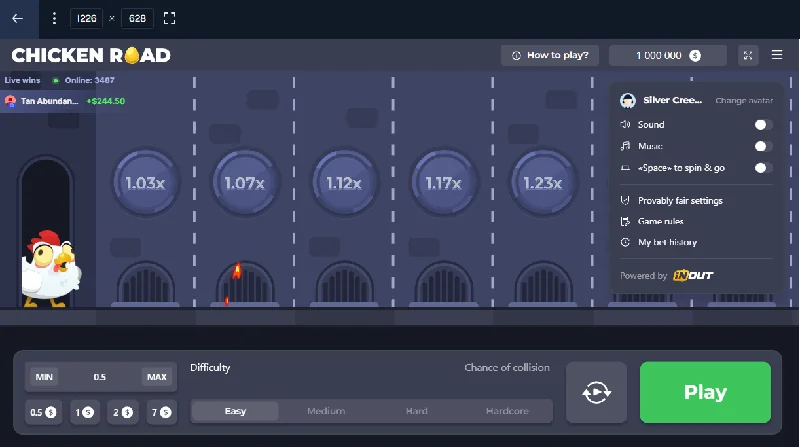Click the 1.12x multiplier manhole
Viewport: 800px width, 447px height.
[x=344, y=182]
